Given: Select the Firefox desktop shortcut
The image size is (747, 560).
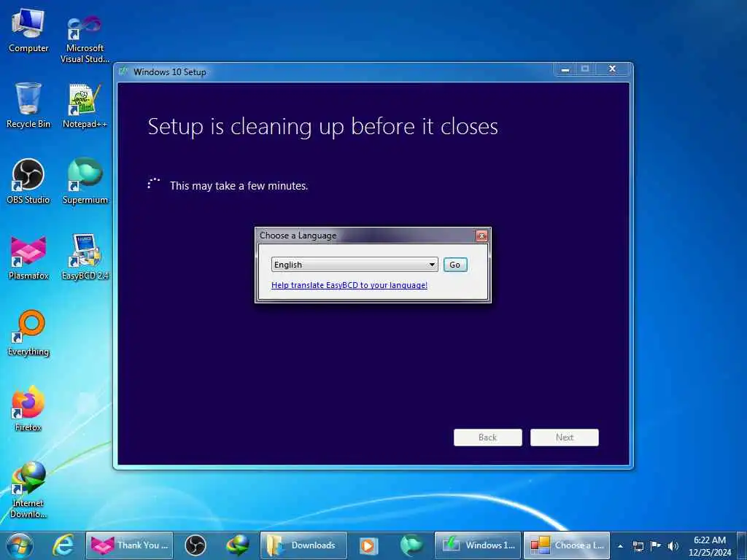Looking at the screenshot, I should [28, 409].
